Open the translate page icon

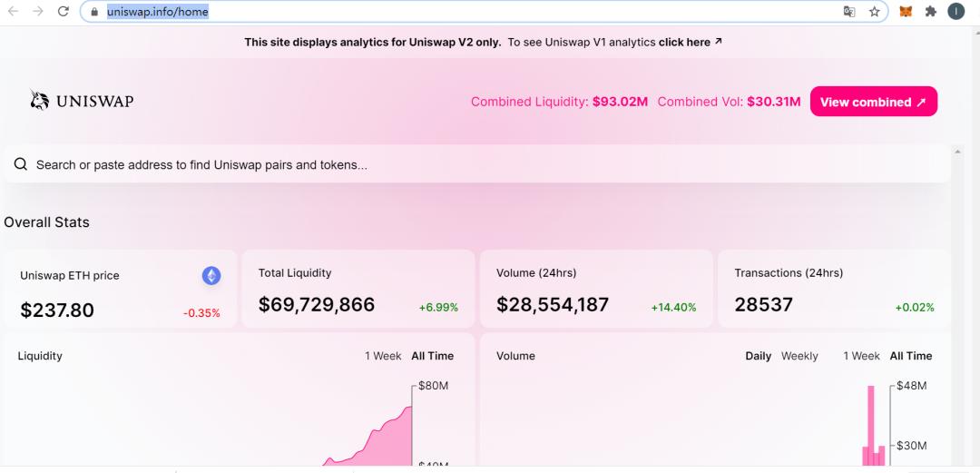click(848, 11)
